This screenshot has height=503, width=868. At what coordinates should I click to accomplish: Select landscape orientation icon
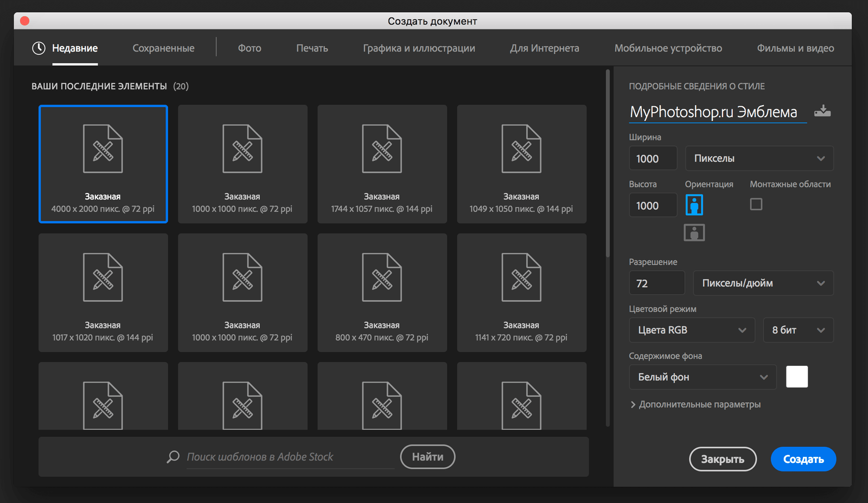pos(694,233)
